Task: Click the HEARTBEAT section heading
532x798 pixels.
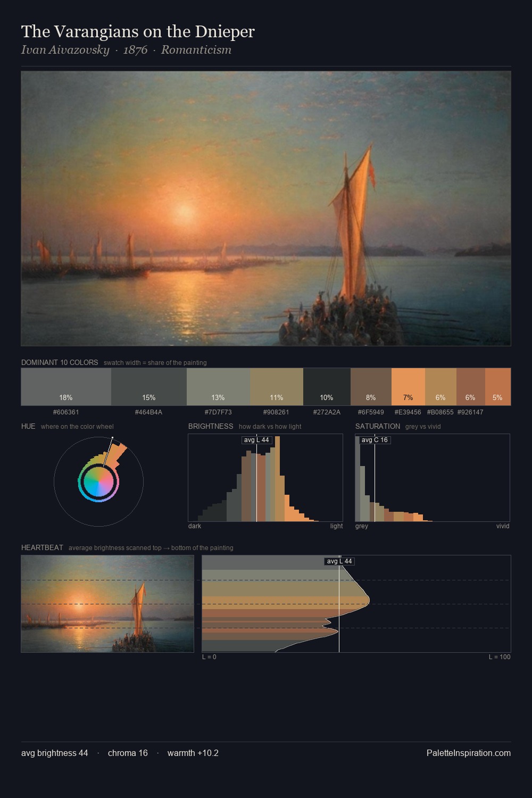Action: [x=42, y=547]
